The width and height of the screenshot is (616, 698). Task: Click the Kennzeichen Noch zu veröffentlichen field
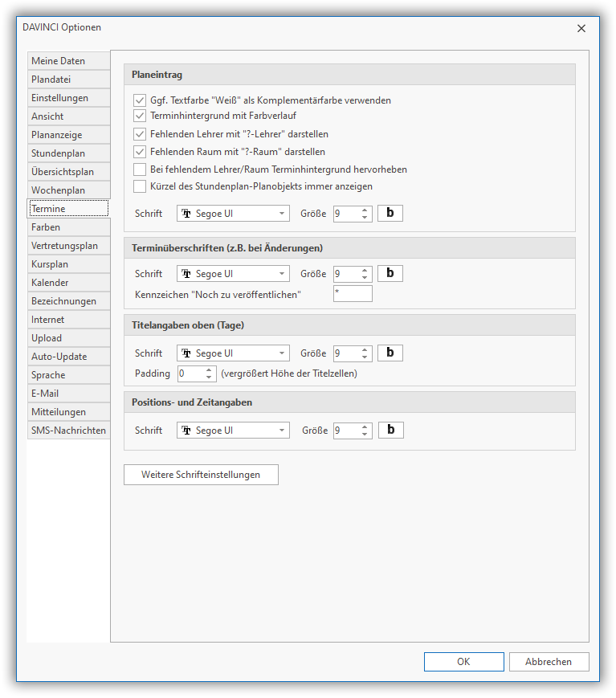pyautogui.click(x=353, y=294)
